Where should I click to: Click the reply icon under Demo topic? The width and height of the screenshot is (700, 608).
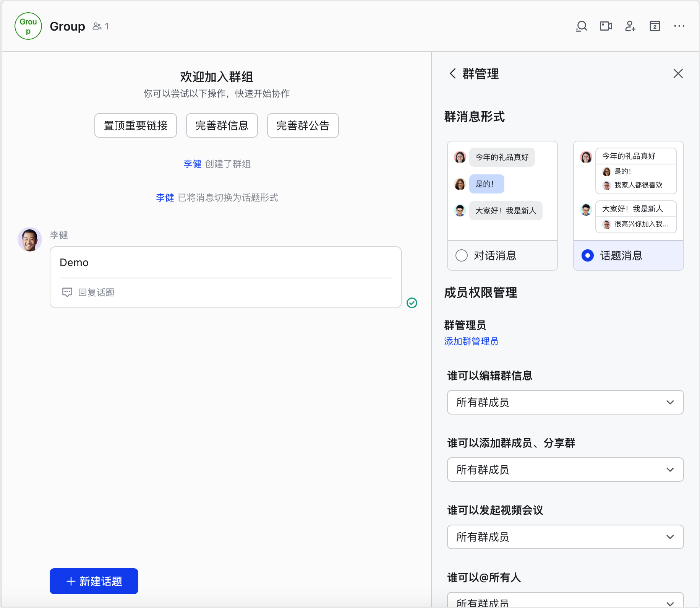(x=67, y=293)
